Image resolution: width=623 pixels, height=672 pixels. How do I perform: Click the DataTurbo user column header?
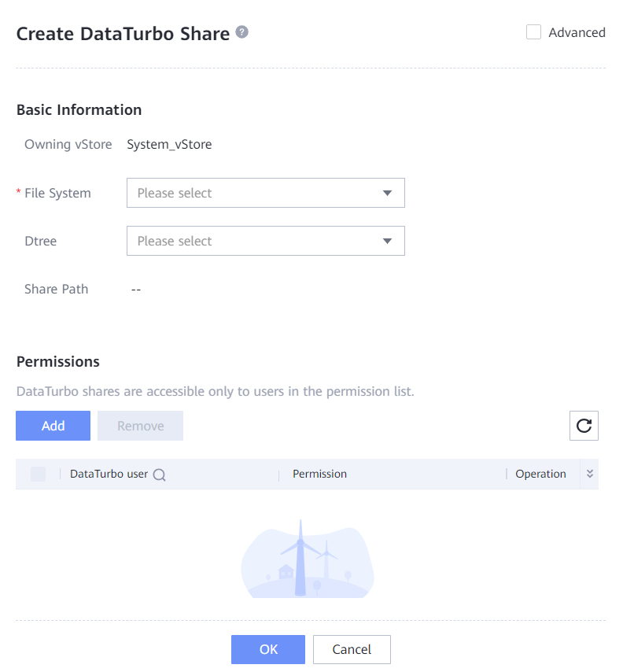(x=109, y=474)
